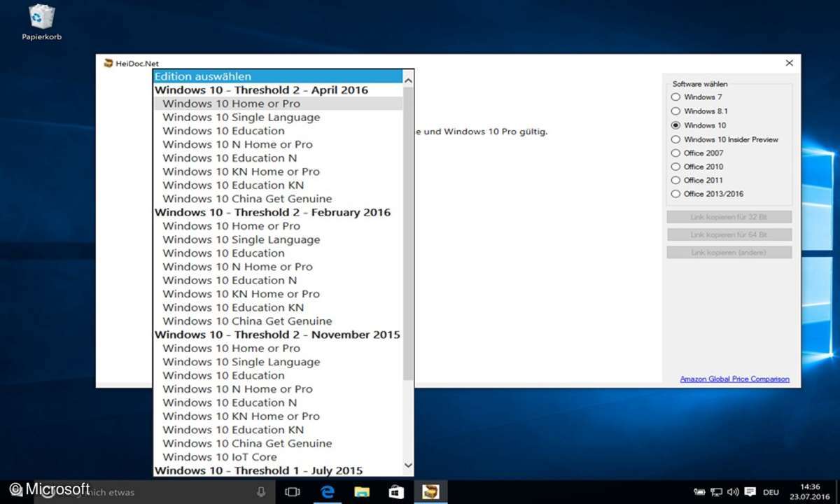Click the dropdown list scroll-up arrow
This screenshot has height=504, width=840.
pyautogui.click(x=409, y=80)
